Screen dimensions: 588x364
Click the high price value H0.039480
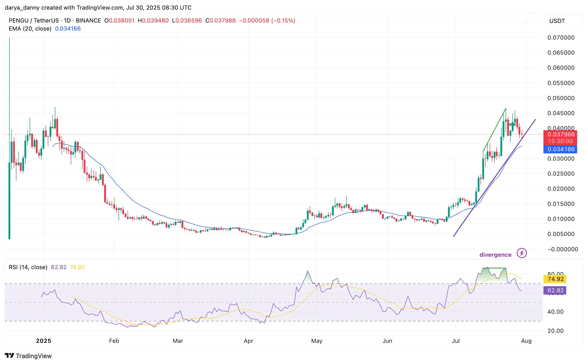point(153,21)
